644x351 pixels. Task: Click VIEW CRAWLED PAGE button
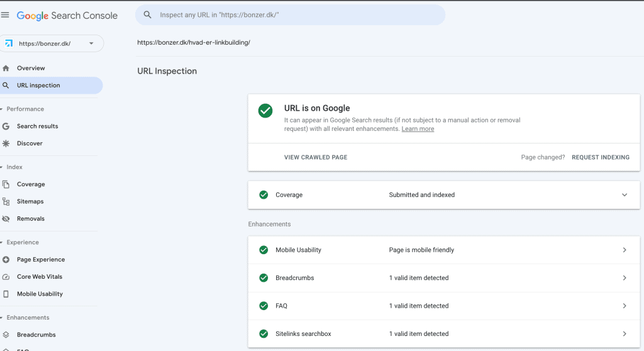pos(316,157)
